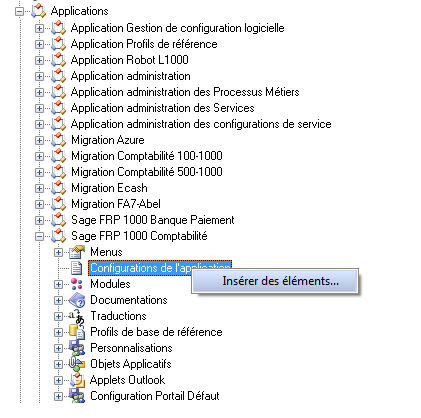Image resolution: width=421 pixels, height=418 pixels.
Task: Select Configuration Portail Défaut item
Action: pyautogui.click(x=155, y=396)
